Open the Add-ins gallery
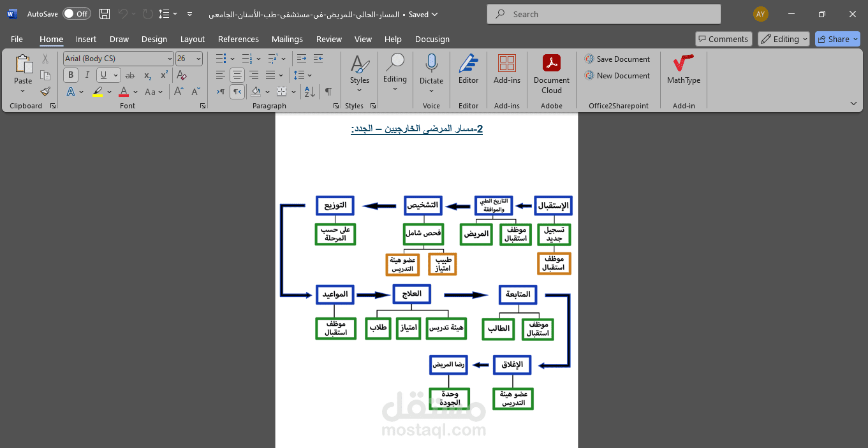This screenshot has width=868, height=448. 507,69
